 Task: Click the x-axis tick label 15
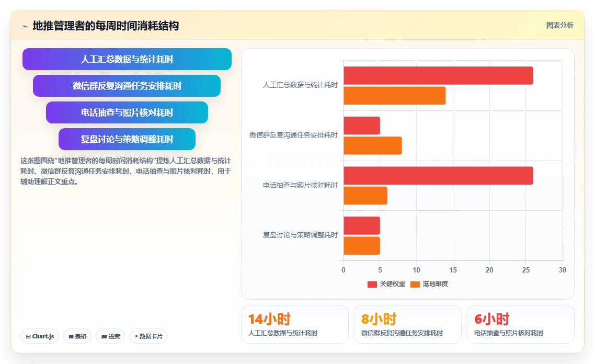click(x=453, y=270)
